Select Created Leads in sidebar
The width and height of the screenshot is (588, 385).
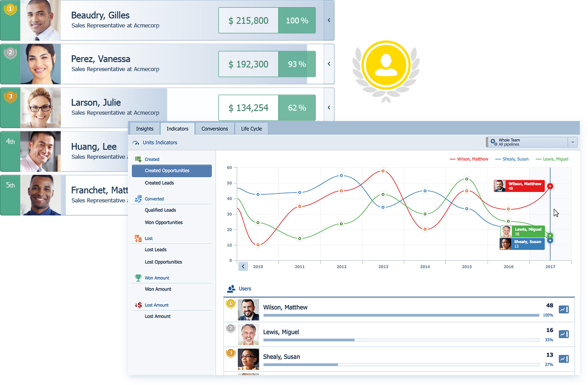coord(159,183)
